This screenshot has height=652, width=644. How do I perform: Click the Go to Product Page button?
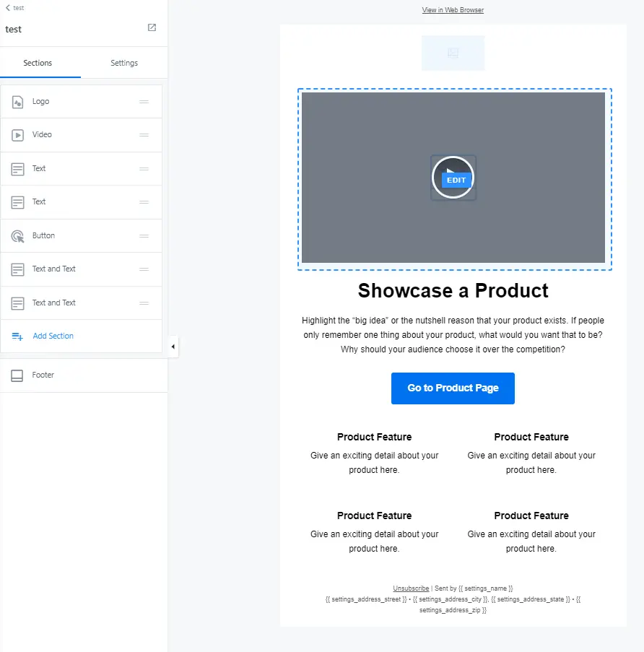(x=453, y=388)
